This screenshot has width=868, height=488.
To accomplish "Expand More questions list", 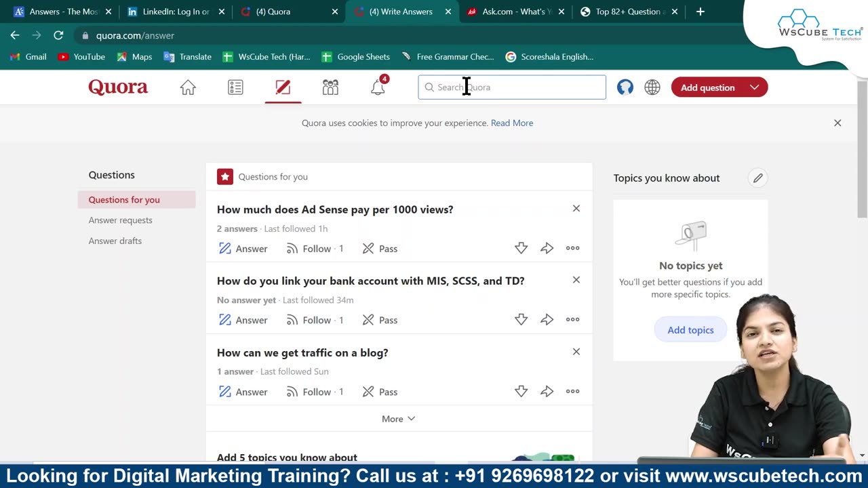I will click(399, 419).
